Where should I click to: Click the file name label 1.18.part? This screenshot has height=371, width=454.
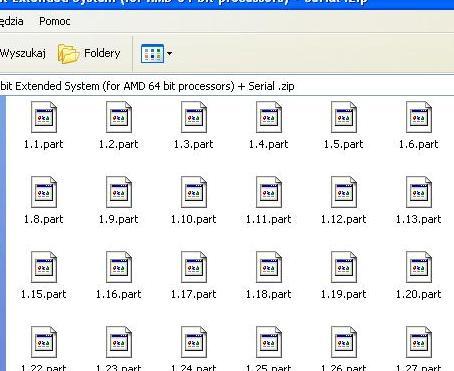269,294
